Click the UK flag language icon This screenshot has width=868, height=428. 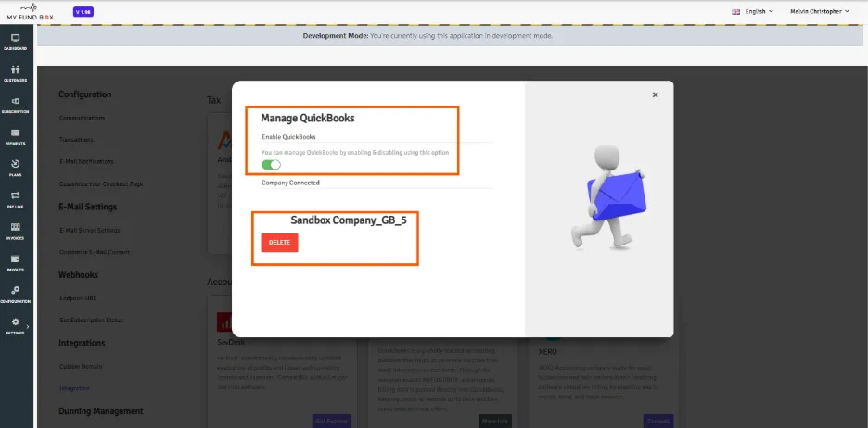tap(735, 12)
